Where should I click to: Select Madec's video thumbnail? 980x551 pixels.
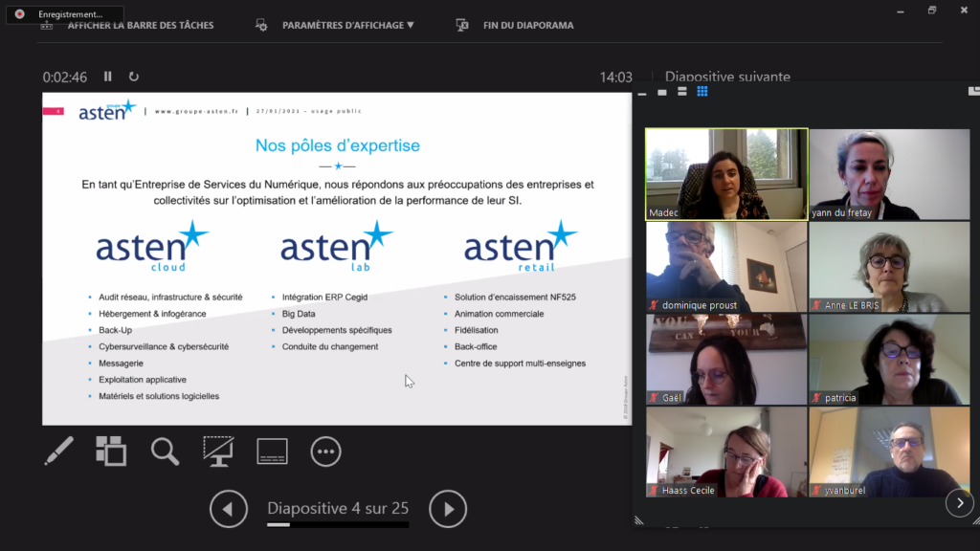(726, 174)
